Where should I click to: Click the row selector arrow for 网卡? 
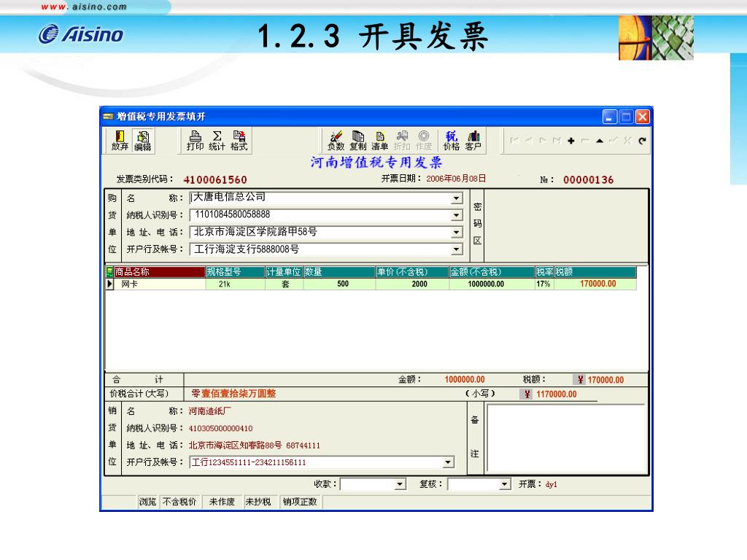coord(109,284)
